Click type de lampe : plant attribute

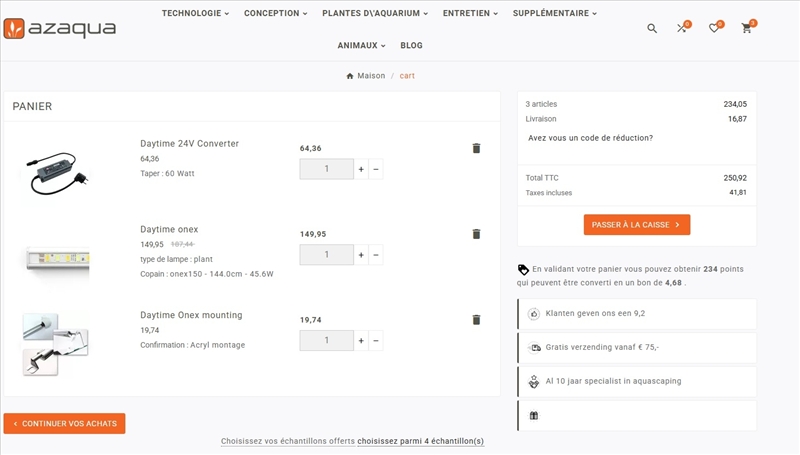[176, 259]
